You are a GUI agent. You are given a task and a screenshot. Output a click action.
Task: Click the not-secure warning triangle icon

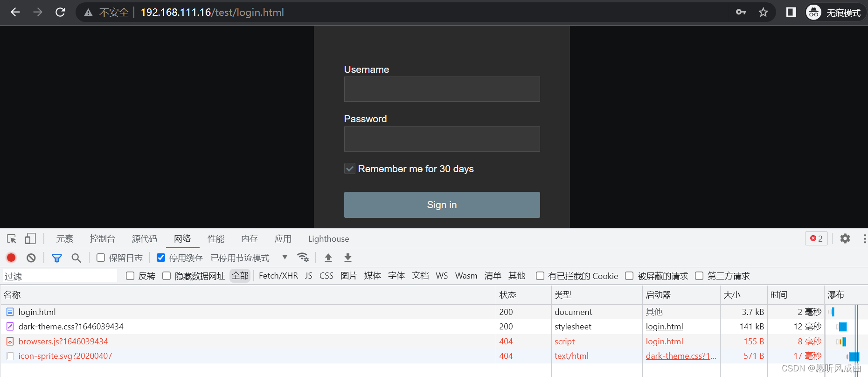pyautogui.click(x=88, y=13)
